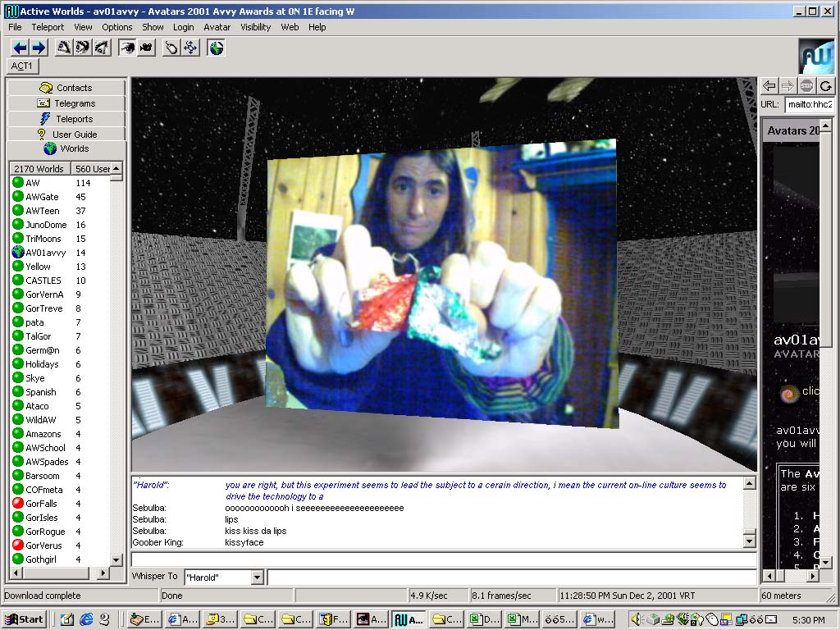Viewport: 840px width, 630px height.
Task: Click the Start button
Action: [25, 619]
